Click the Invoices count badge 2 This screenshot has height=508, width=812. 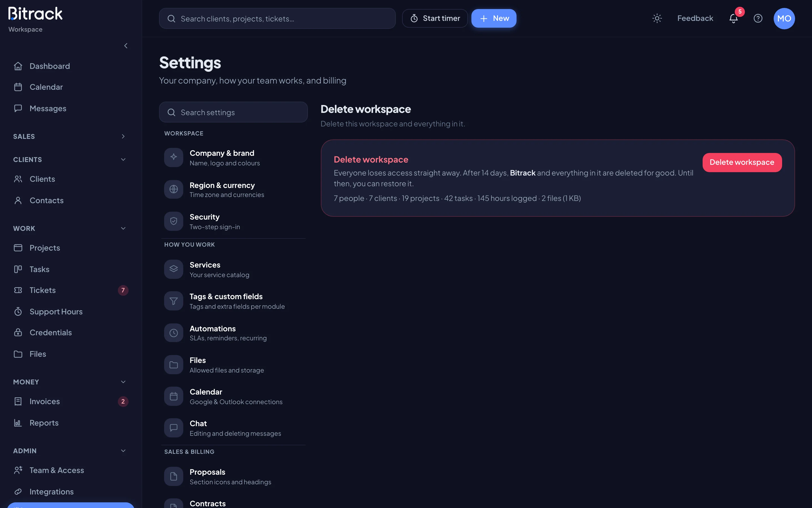(x=123, y=402)
